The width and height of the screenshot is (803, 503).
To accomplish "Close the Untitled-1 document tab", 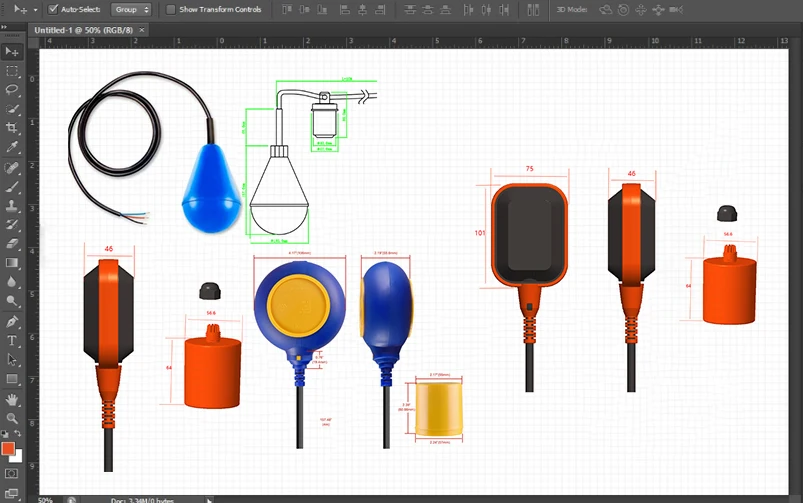I will (x=142, y=30).
